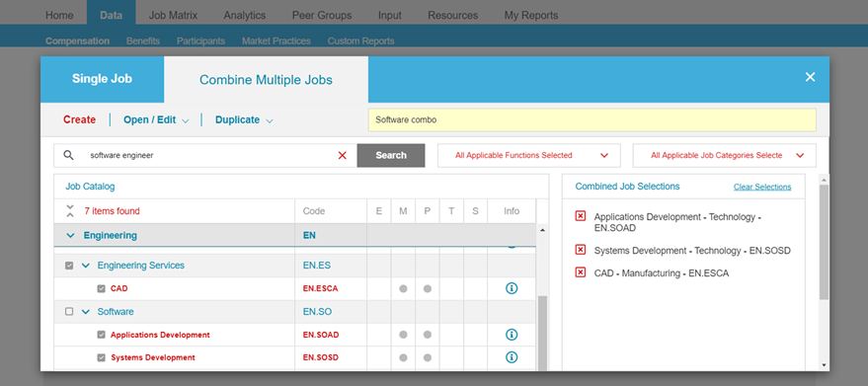Open info for the CAD job

(512, 288)
